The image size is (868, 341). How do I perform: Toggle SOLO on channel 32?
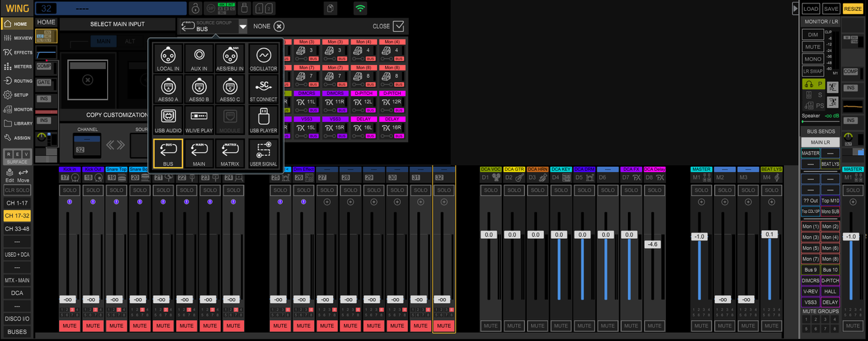pyautogui.click(x=443, y=190)
